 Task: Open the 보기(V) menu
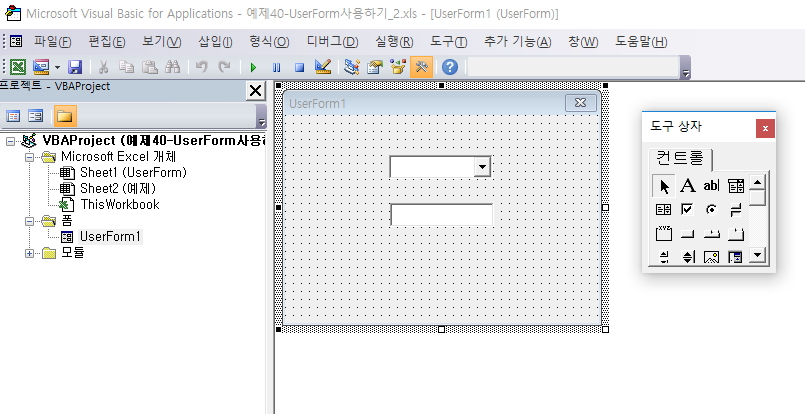pyautogui.click(x=161, y=42)
